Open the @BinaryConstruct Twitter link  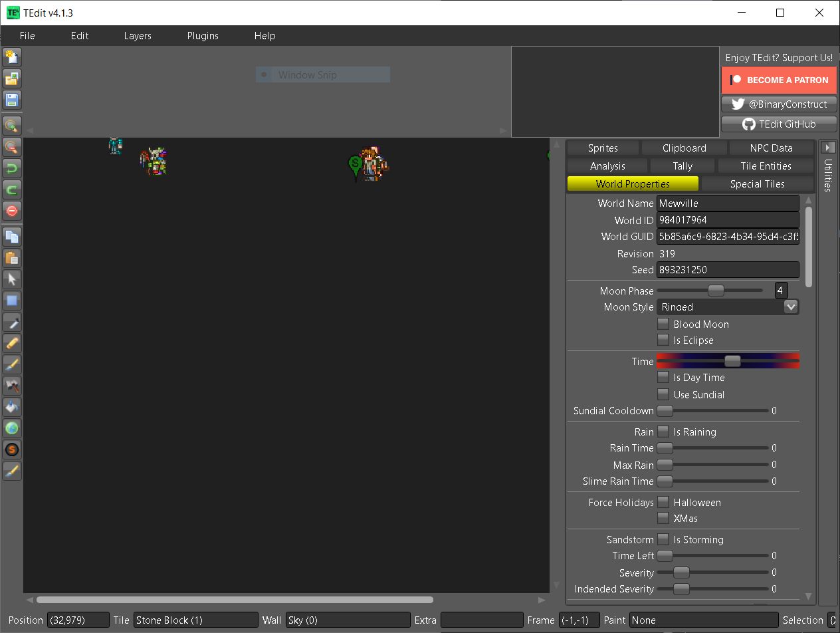(x=779, y=104)
